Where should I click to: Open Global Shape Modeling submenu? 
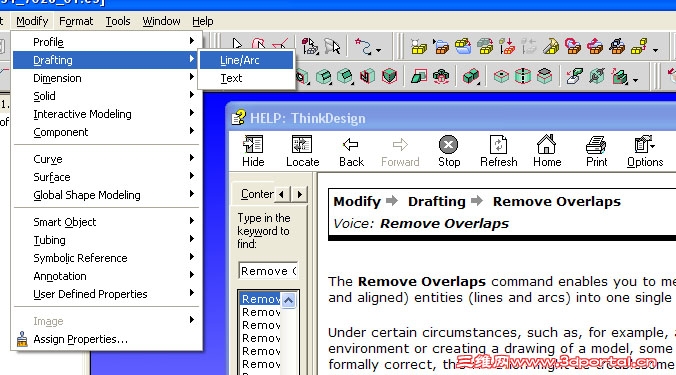coord(106,195)
